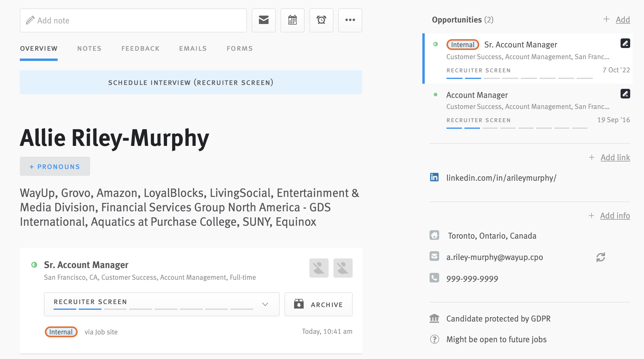Click the question mark future jobs icon

pos(434,339)
